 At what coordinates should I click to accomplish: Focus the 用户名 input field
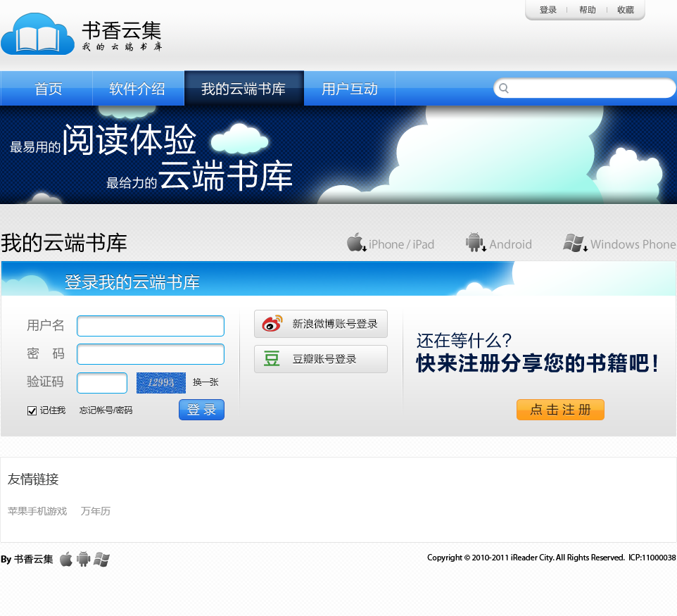click(151, 326)
